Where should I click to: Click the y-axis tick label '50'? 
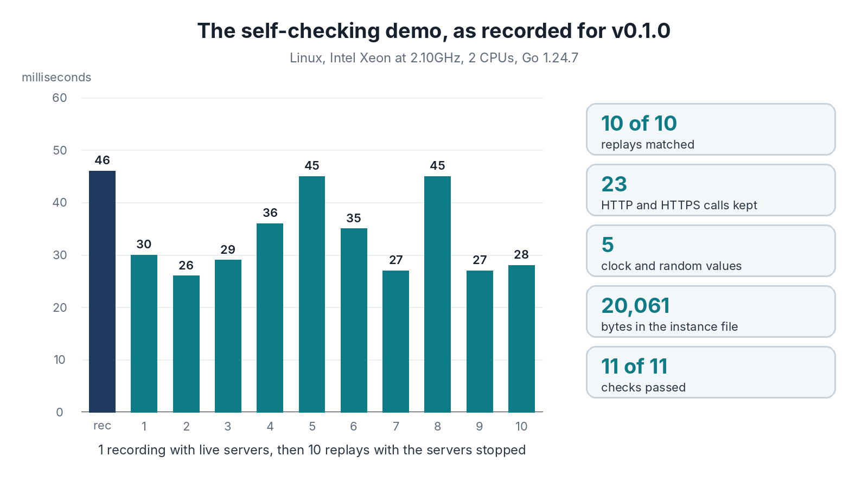pyautogui.click(x=60, y=150)
